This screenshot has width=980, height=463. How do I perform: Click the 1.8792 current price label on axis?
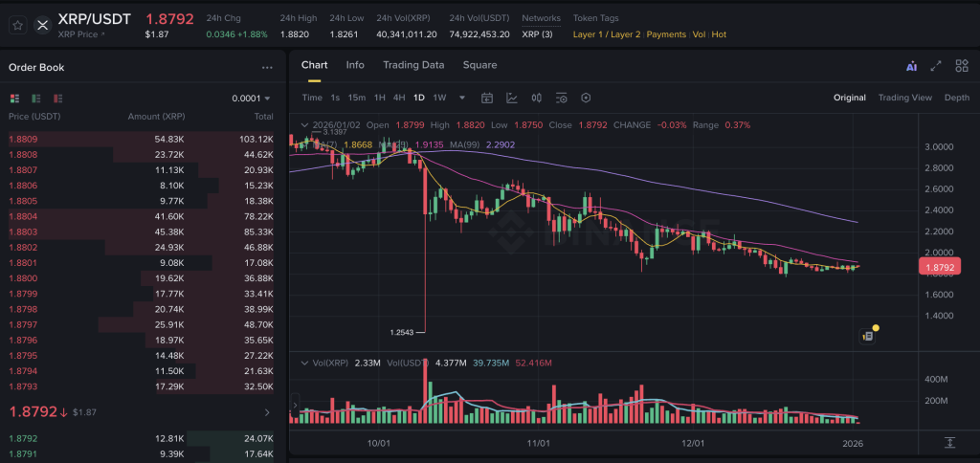click(x=939, y=268)
